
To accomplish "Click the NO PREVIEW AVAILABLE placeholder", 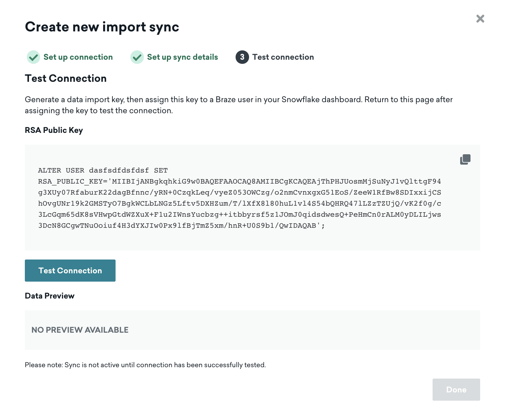I will click(80, 330).
